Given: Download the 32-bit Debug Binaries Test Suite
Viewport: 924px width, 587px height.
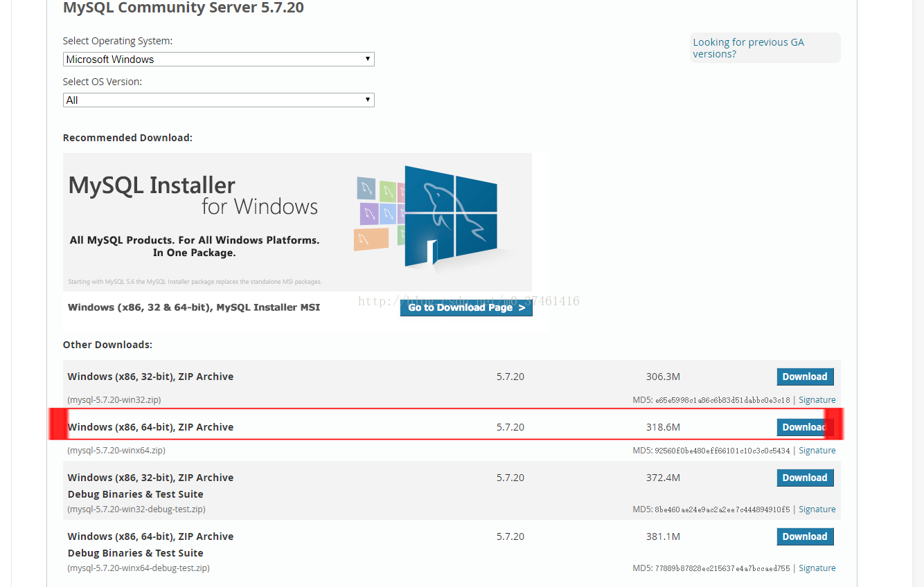Looking at the screenshot, I should tap(805, 477).
